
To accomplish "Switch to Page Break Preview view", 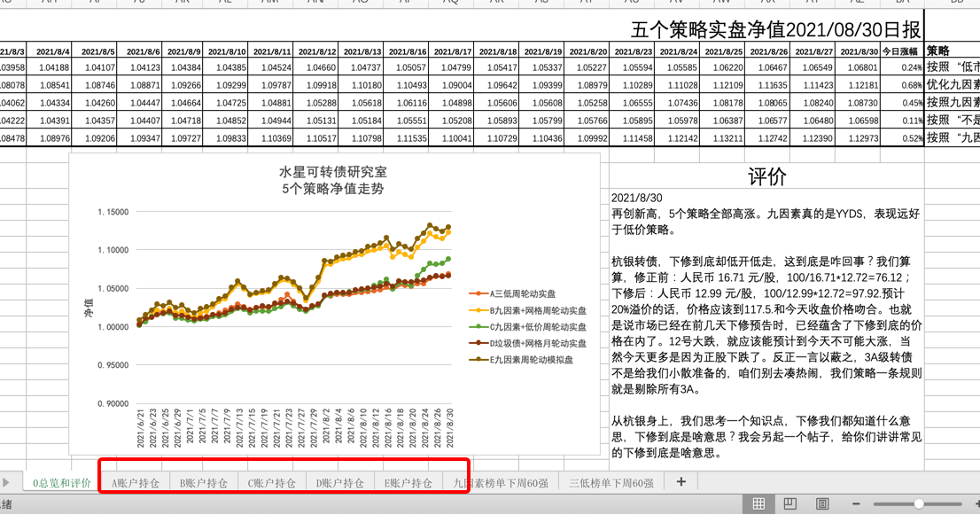I will click(x=821, y=503).
